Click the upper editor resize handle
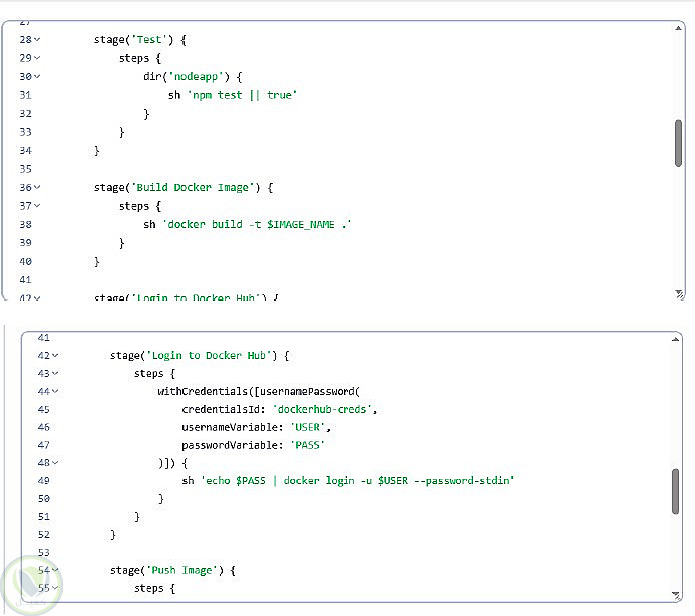The image size is (695, 616). click(679, 294)
